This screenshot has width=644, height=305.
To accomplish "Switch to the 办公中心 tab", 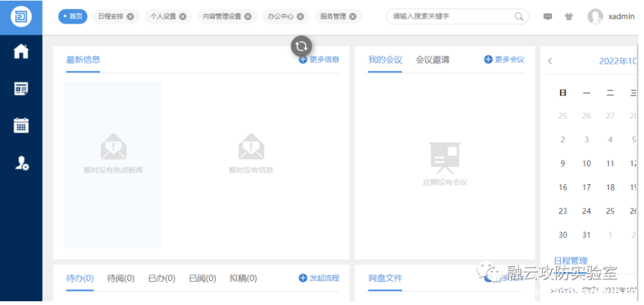I will coord(280,17).
